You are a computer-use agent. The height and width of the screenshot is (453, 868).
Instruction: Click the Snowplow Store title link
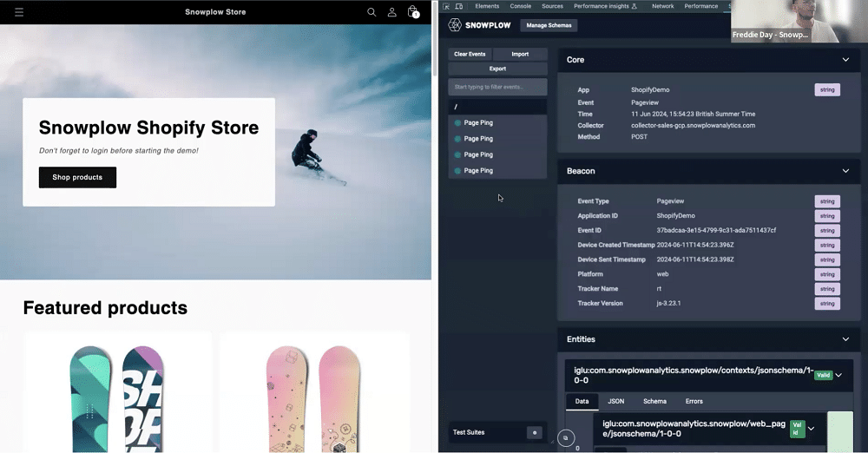pos(215,12)
